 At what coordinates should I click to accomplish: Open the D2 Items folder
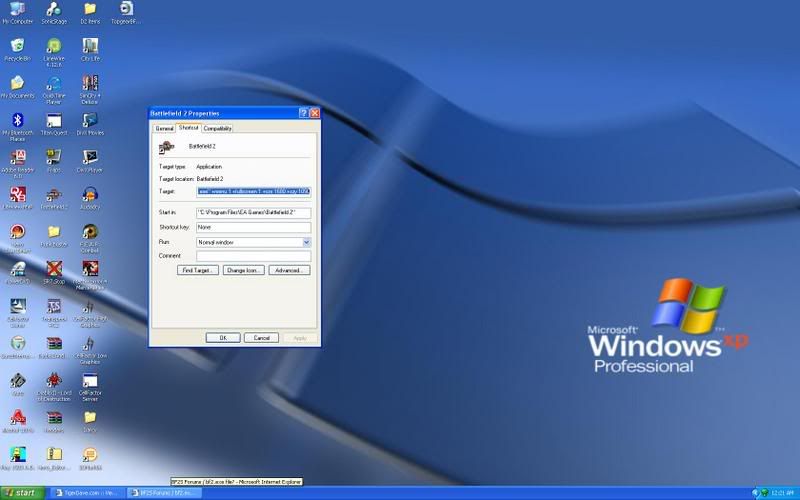[x=90, y=13]
